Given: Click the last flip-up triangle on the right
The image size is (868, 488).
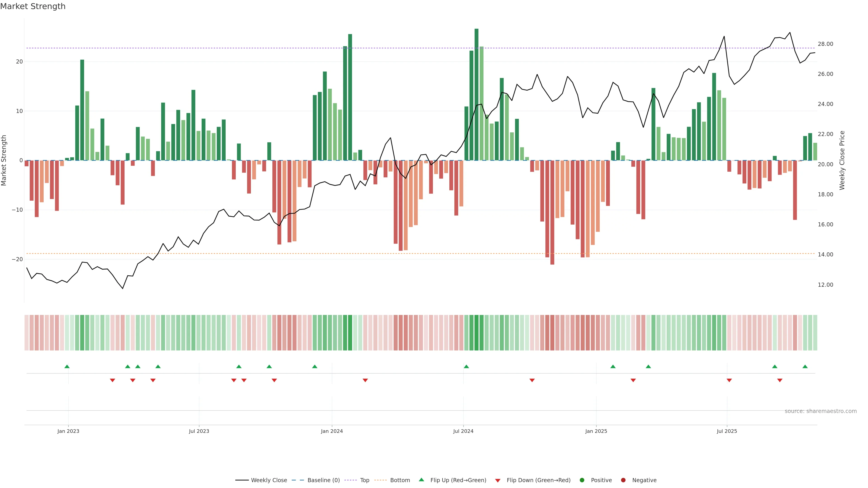Looking at the screenshot, I should point(805,366).
